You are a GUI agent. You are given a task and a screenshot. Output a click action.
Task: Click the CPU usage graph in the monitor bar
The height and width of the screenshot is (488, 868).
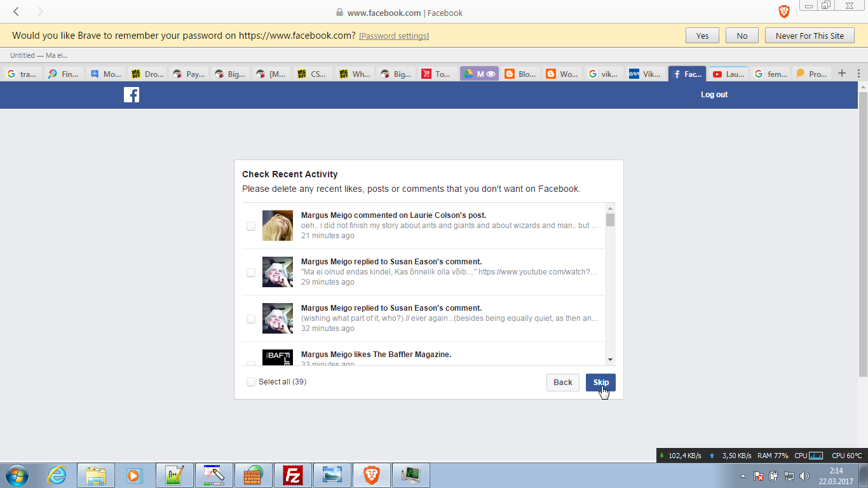[815, 456]
